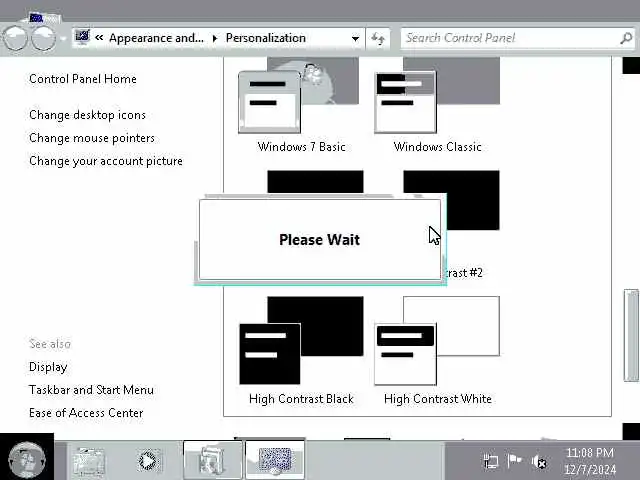Click the search magnifier icon
This screenshot has height=480, width=640.
[x=626, y=38]
